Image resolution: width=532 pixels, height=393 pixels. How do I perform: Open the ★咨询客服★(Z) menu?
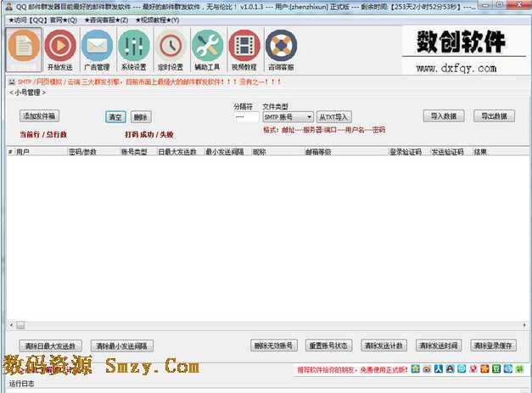pyautogui.click(x=106, y=20)
